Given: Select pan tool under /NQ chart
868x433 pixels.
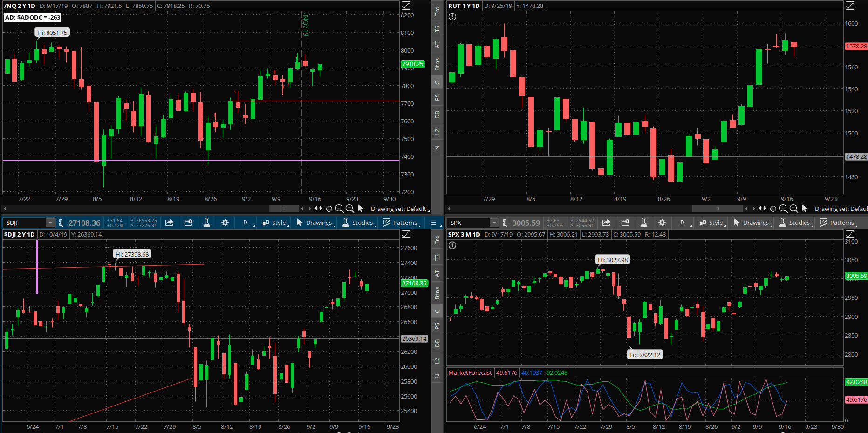Looking at the screenshot, I should point(319,209).
